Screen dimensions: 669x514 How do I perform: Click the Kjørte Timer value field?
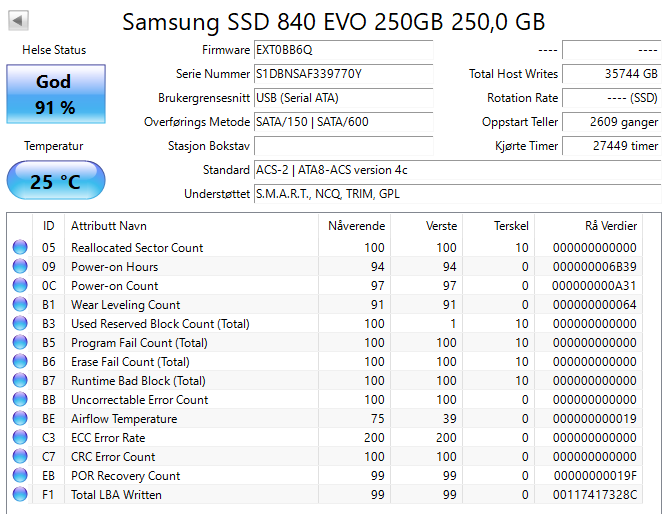coord(611,146)
